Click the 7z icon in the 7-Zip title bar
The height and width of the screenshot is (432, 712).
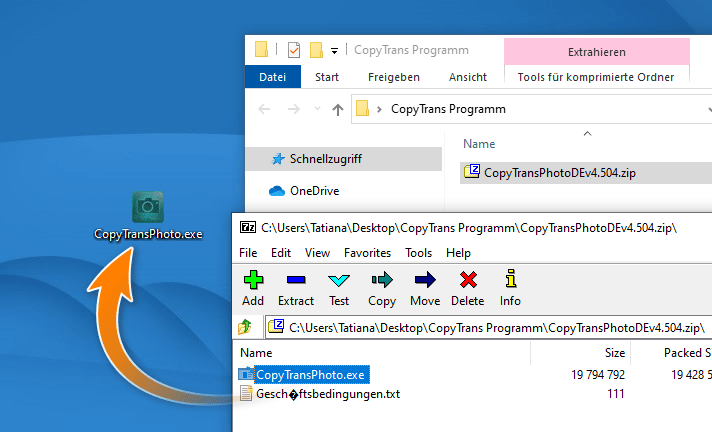247,227
